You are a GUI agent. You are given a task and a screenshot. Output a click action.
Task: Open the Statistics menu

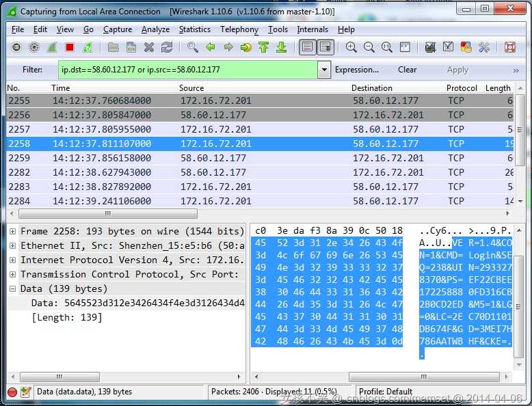194,29
